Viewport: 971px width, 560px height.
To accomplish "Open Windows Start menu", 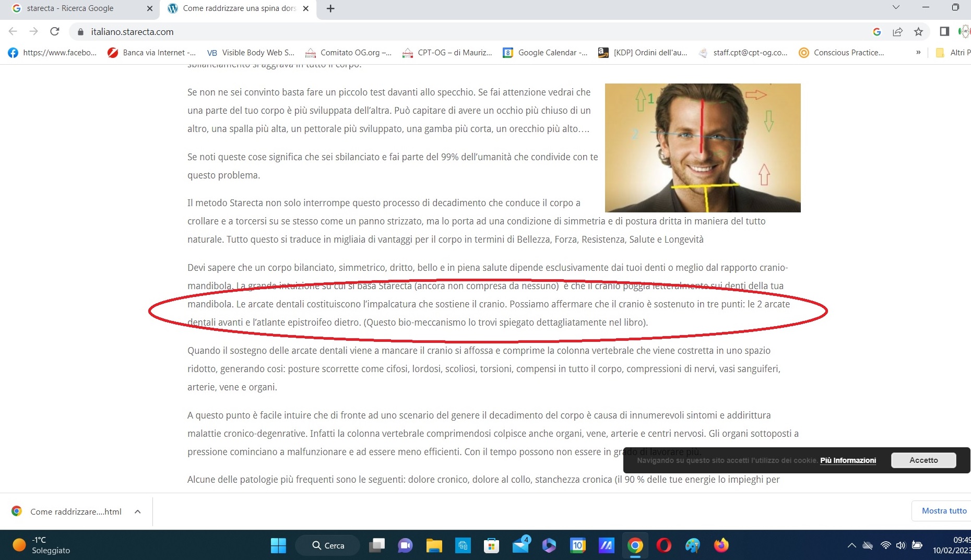I will 278,545.
